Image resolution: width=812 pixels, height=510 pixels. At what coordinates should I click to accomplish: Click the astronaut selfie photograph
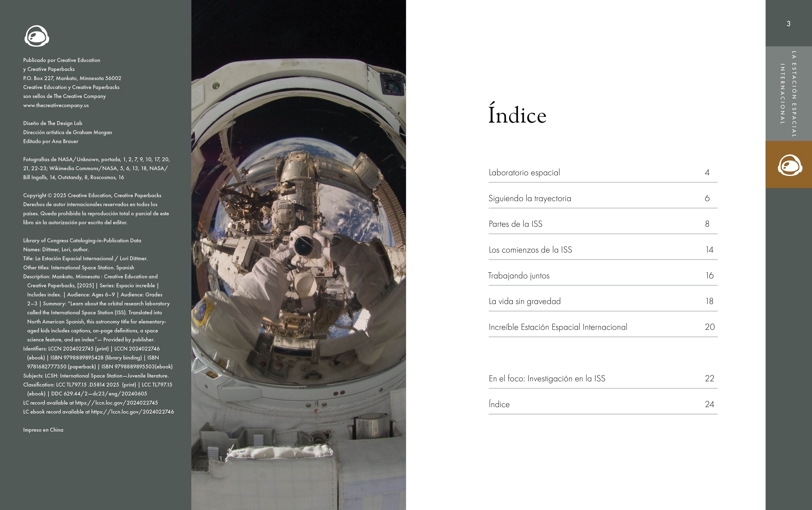point(299,255)
